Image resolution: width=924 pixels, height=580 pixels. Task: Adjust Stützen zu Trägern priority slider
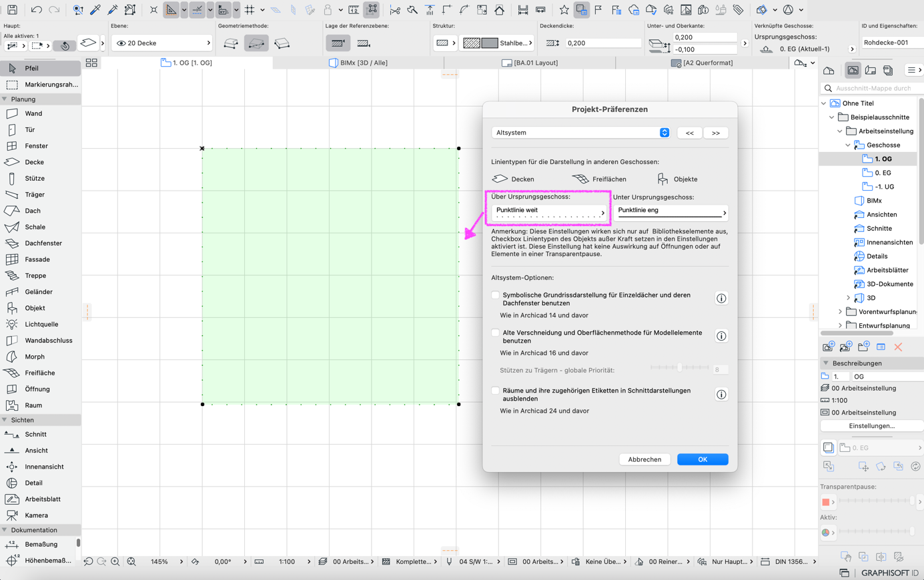(679, 368)
